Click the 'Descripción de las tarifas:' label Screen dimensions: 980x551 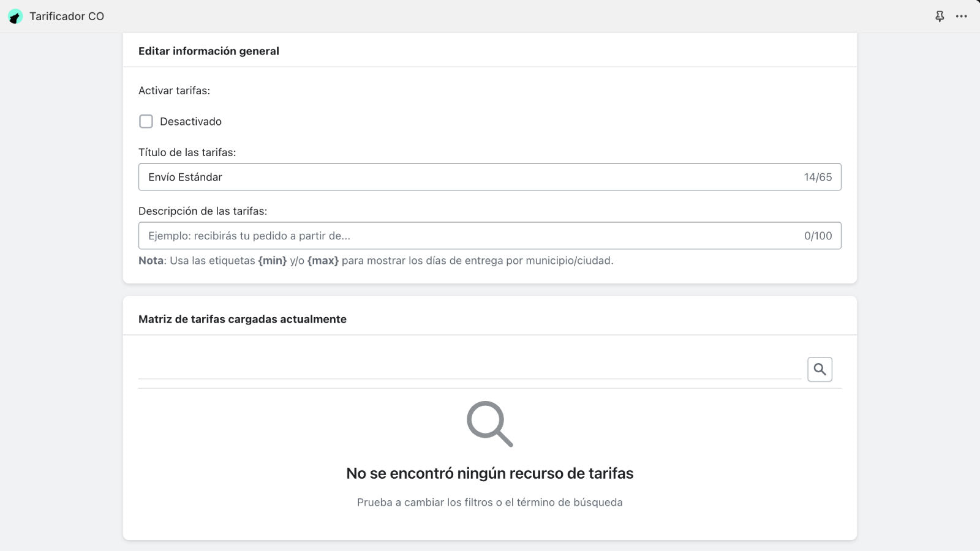(203, 211)
